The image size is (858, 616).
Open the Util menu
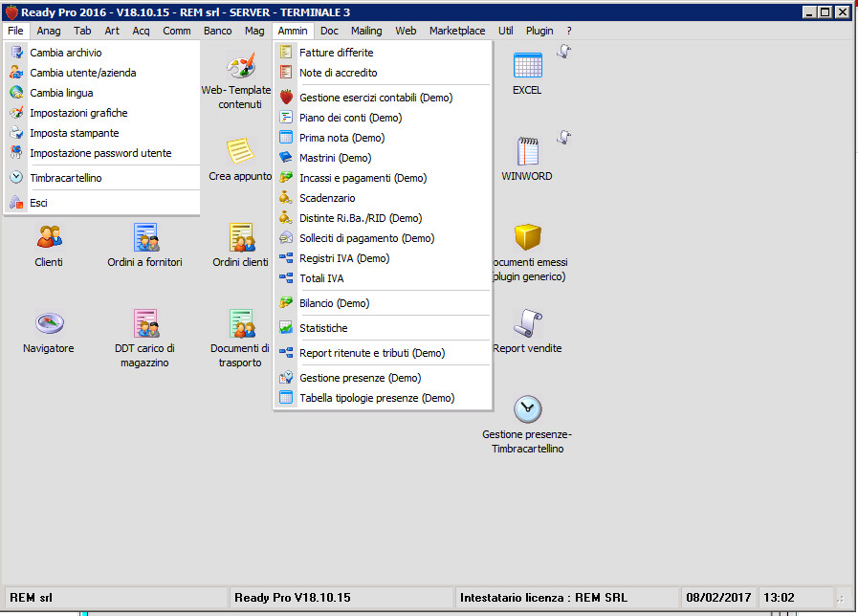[506, 31]
